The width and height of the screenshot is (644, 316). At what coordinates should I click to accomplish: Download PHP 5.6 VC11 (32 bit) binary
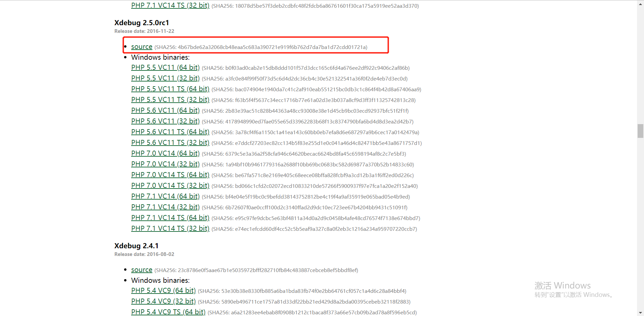coord(165,121)
